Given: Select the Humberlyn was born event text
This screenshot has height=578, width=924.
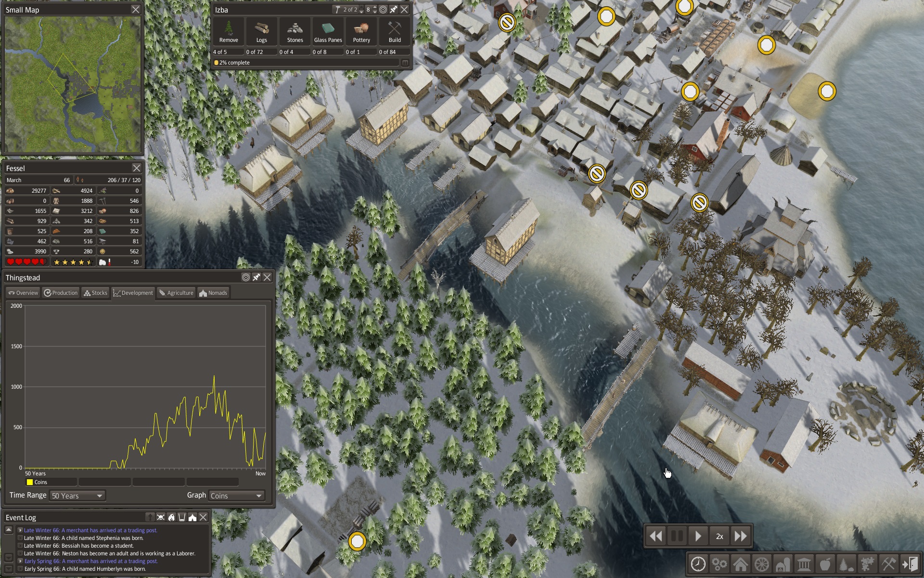Looking at the screenshot, I should [x=85, y=569].
